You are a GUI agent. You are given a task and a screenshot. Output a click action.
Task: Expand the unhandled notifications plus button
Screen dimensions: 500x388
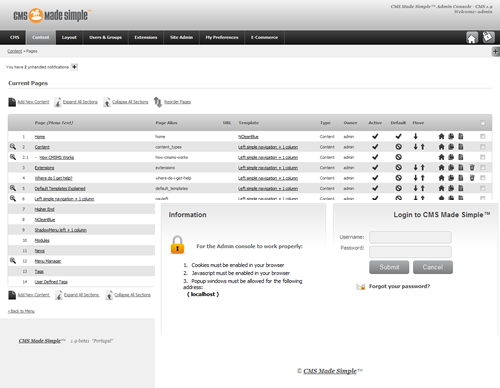pos(74,67)
